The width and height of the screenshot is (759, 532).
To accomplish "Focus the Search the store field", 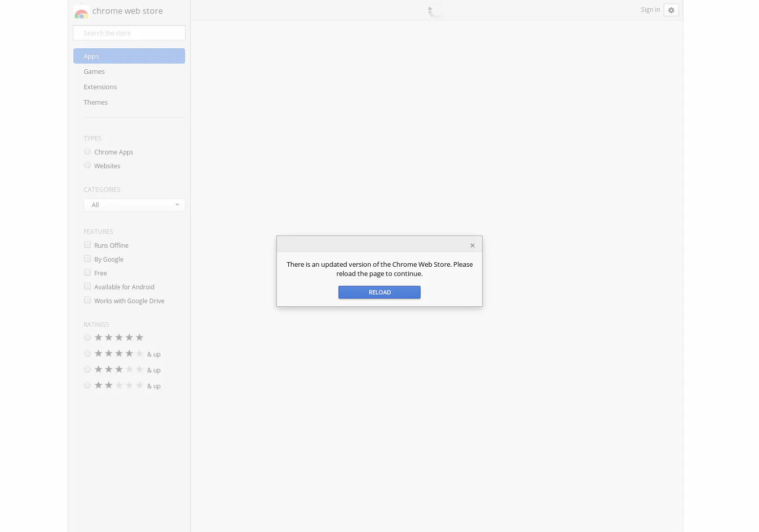I will 129,33.
